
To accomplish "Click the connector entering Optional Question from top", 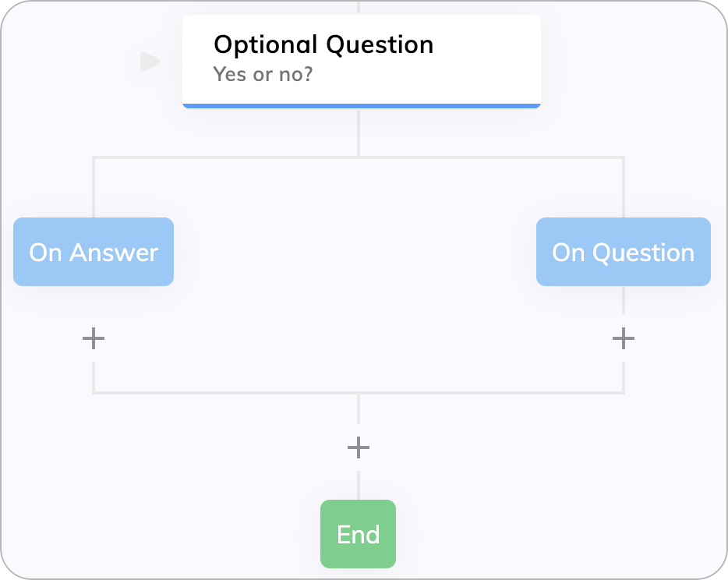I will (359, 7).
